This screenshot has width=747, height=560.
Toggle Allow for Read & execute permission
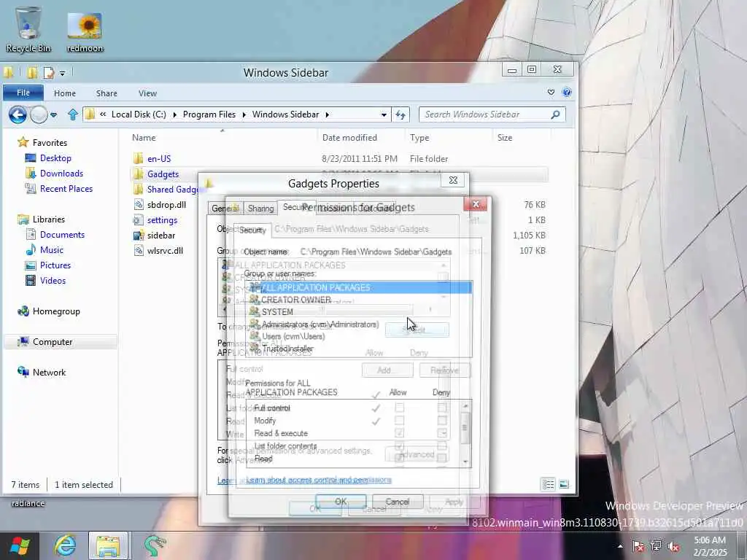pyautogui.click(x=399, y=433)
